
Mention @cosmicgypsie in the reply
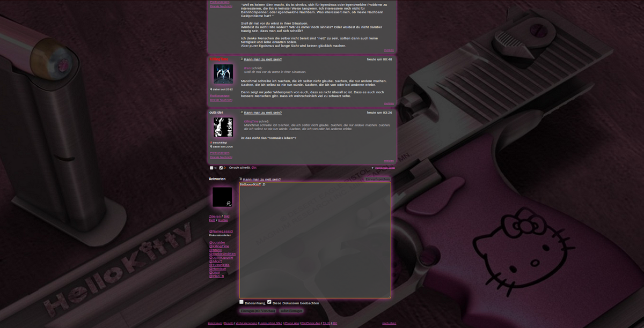click(221, 258)
